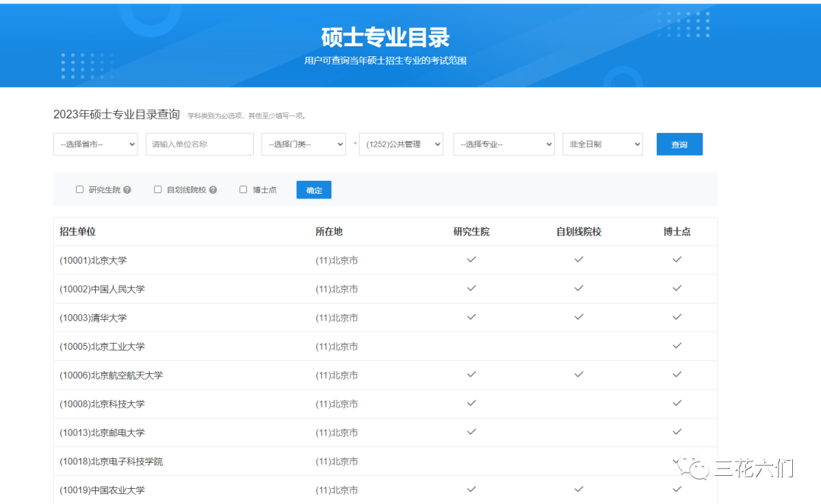
Task: Open the 选择门类 category dropdown
Action: coord(303,144)
